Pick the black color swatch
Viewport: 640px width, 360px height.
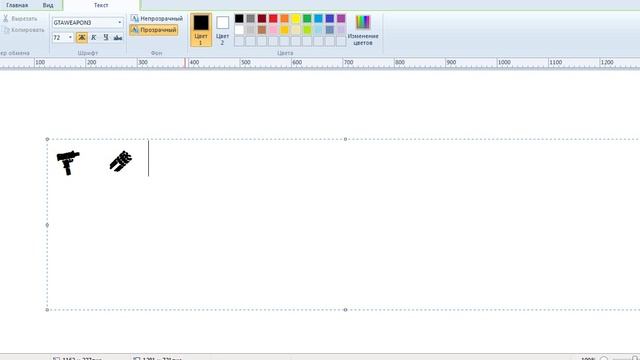click(239, 18)
